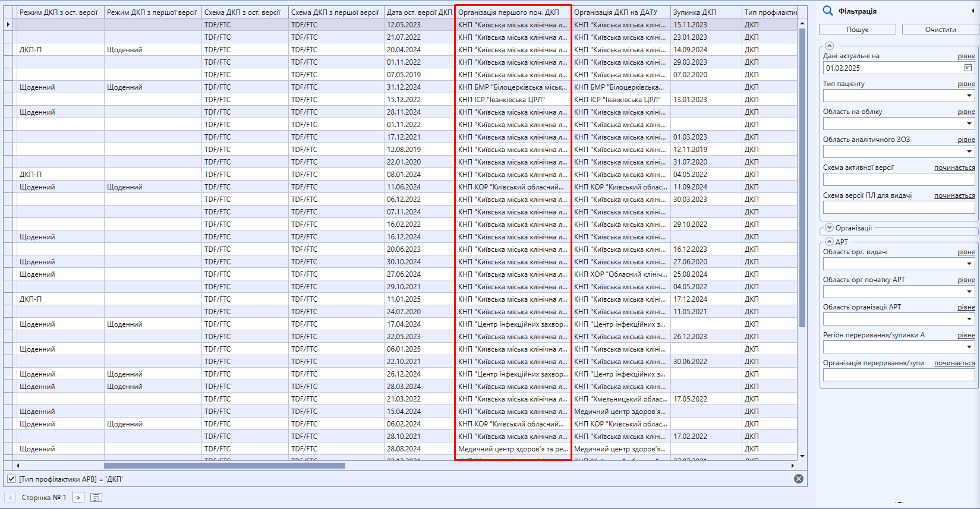Click the Схема версії ПЛ для видачі input field
980x509 pixels.
(x=899, y=207)
